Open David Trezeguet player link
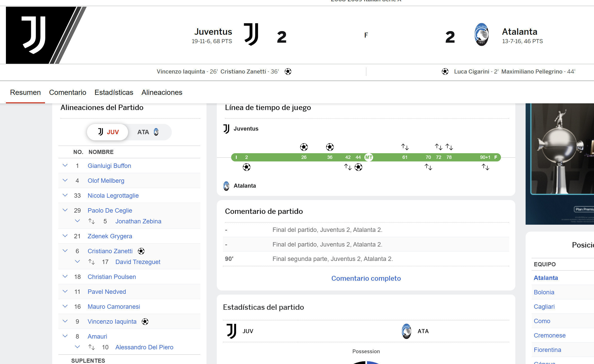 (x=138, y=262)
